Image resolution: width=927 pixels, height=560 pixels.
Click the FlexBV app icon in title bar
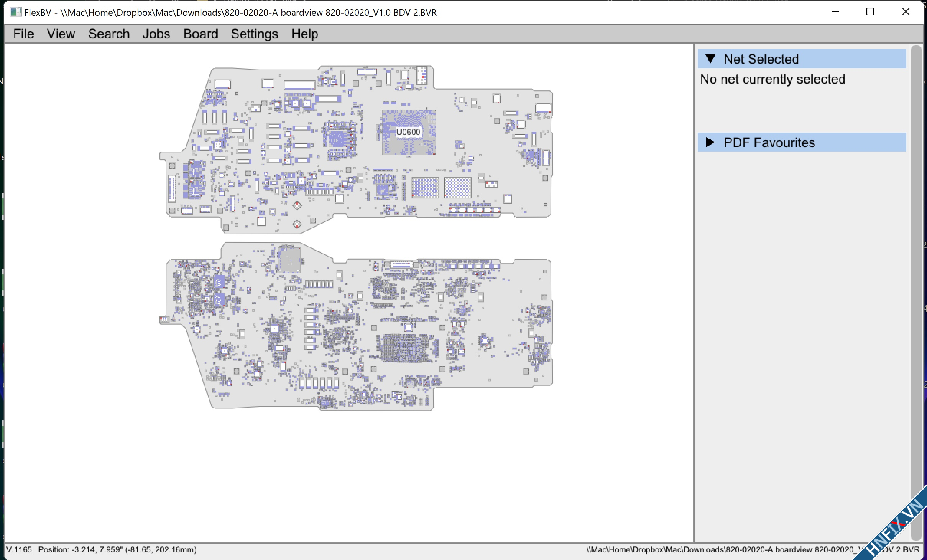(15, 12)
